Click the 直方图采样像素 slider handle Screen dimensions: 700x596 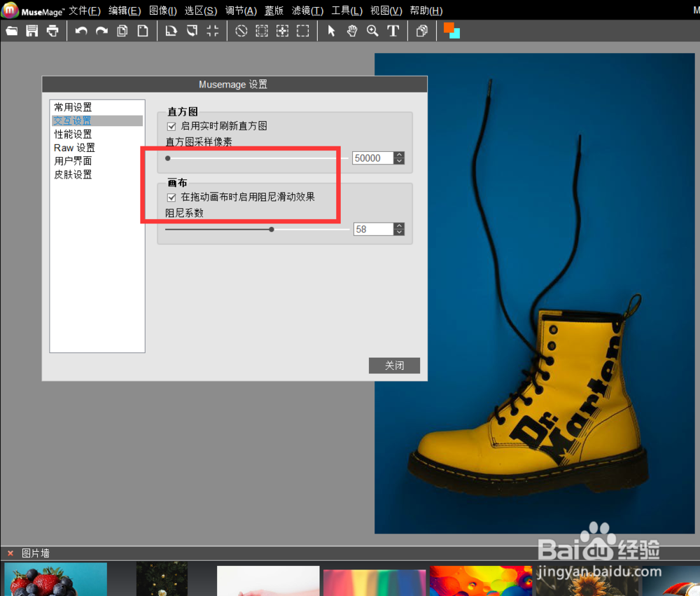click(168, 158)
